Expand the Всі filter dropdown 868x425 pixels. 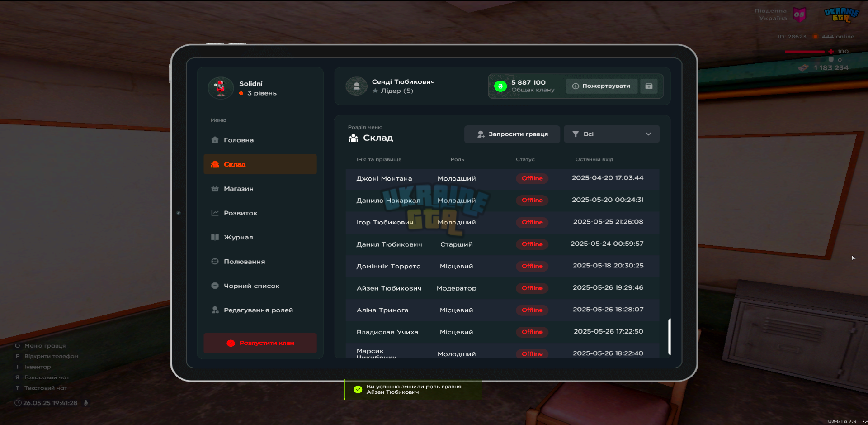click(611, 134)
